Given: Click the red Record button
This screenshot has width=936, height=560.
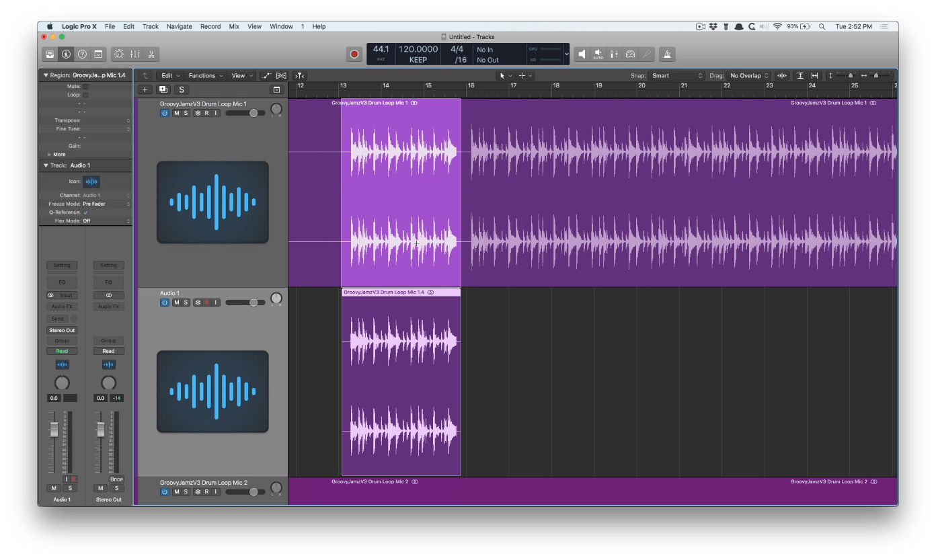Looking at the screenshot, I should [354, 54].
